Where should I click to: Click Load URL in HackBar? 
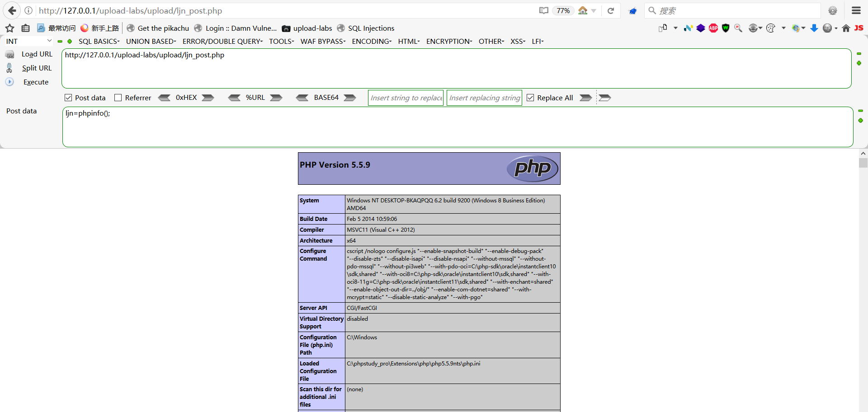click(29, 54)
